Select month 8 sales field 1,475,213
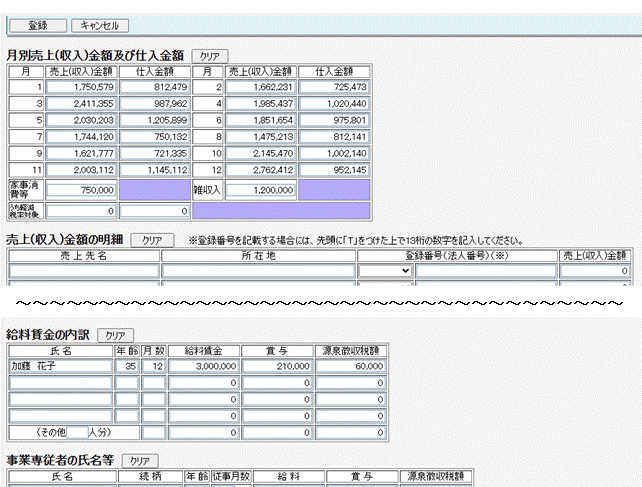The width and height of the screenshot is (642, 487). pyautogui.click(x=261, y=136)
